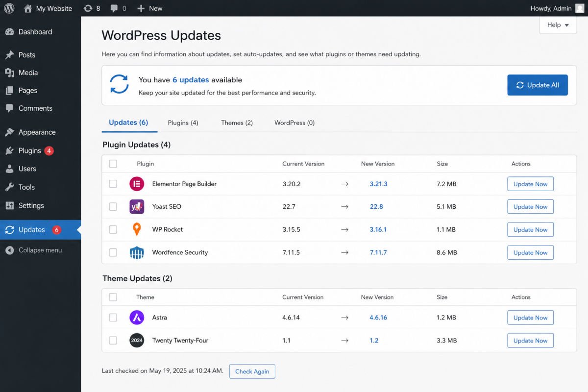The image size is (588, 392).
Task: Open Yoast SEO new version 22.8 link
Action: pos(376,207)
